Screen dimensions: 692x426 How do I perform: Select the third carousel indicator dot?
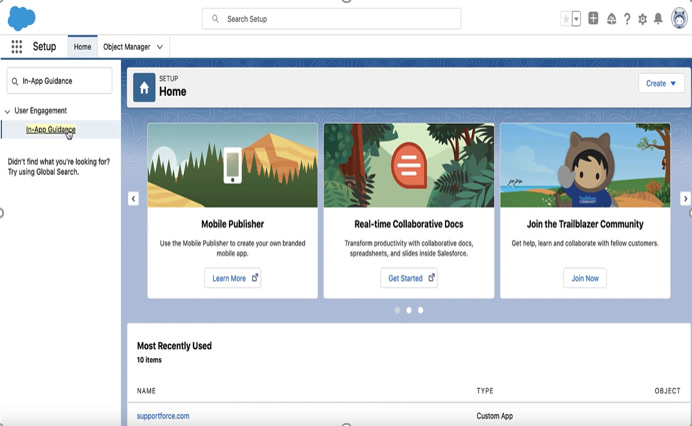tap(420, 310)
